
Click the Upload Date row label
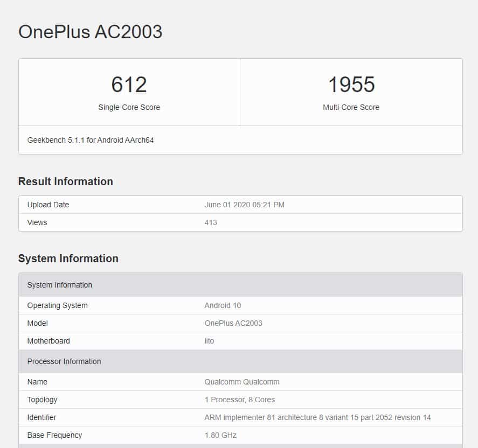pos(48,205)
